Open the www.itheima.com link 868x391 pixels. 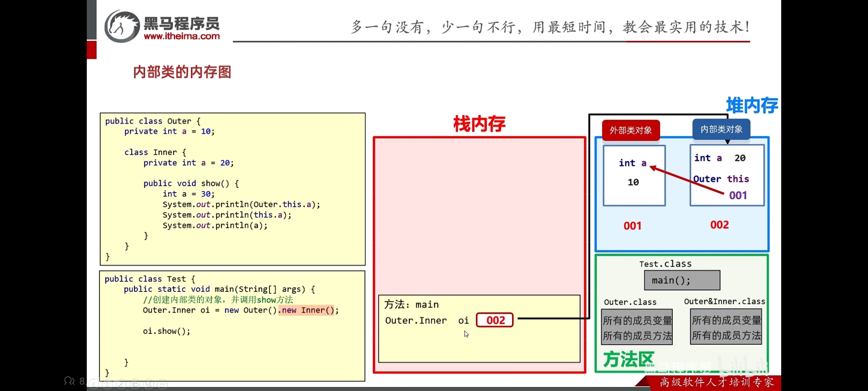click(x=182, y=36)
